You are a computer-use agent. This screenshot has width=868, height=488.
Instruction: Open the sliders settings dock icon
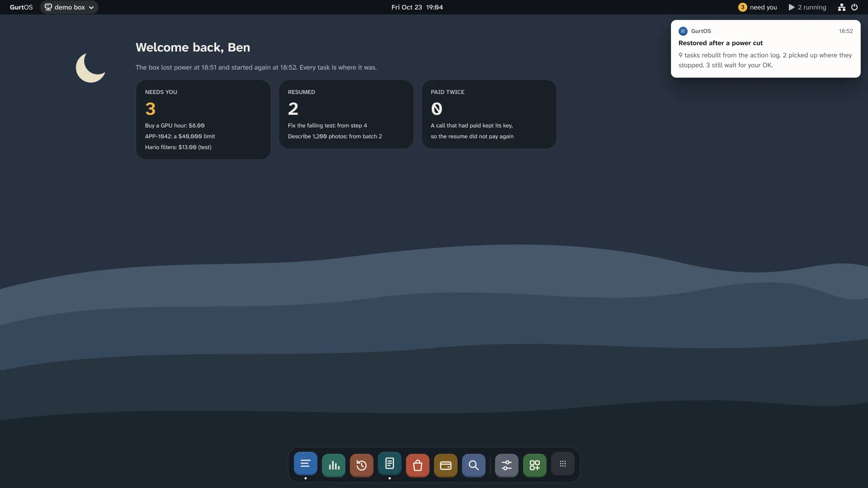507,465
